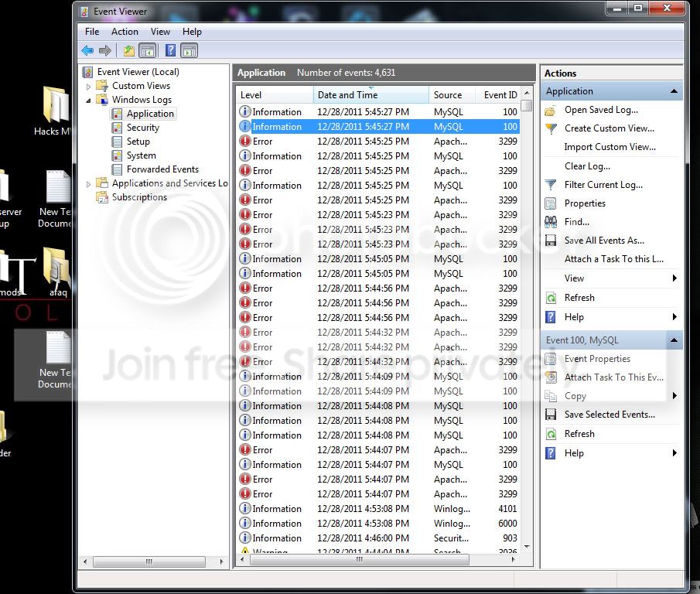Click the Open Saved Log folder icon
Screen dimensions: 700x594
point(551,111)
